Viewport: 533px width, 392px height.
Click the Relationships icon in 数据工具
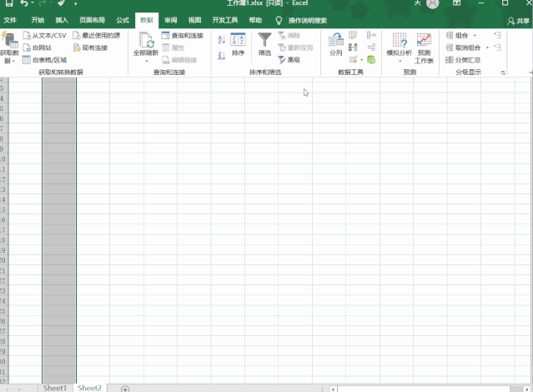[371, 48]
